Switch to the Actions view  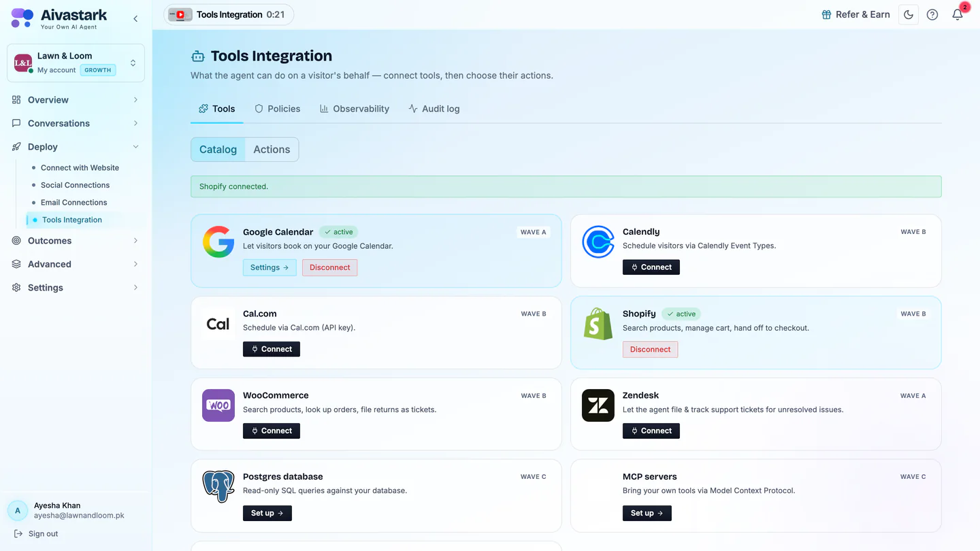pyautogui.click(x=272, y=150)
